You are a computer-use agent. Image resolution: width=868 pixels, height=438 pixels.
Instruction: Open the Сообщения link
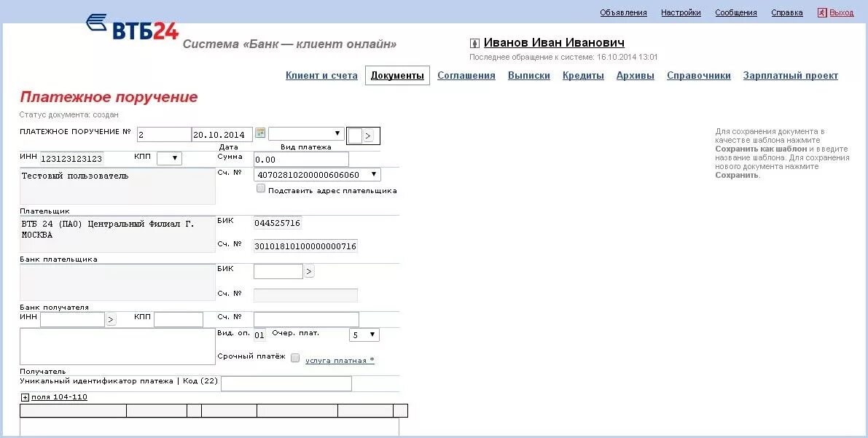point(735,12)
